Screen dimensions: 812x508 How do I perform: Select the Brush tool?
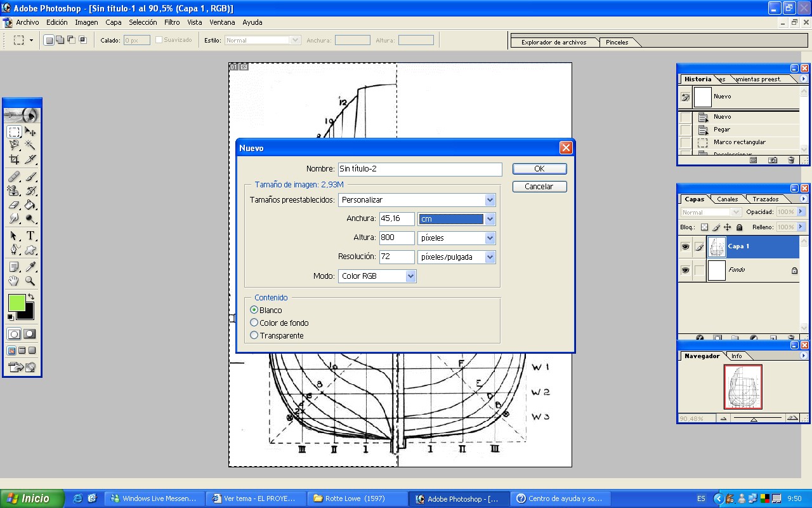tap(30, 177)
